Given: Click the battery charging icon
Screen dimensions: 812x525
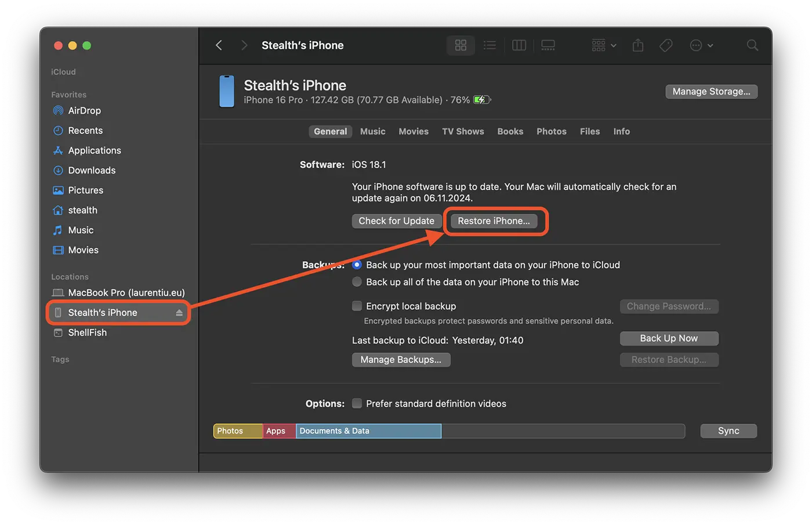Looking at the screenshot, I should tap(482, 100).
